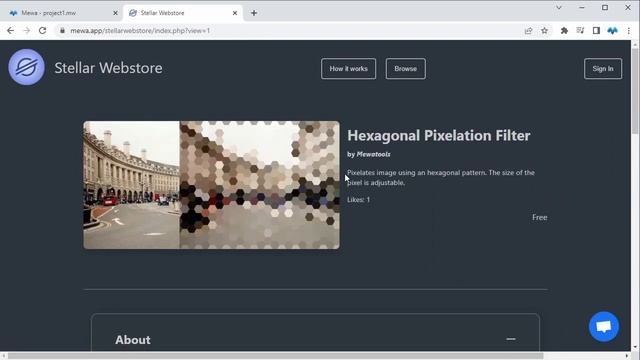Click the Sign In button

click(x=602, y=69)
